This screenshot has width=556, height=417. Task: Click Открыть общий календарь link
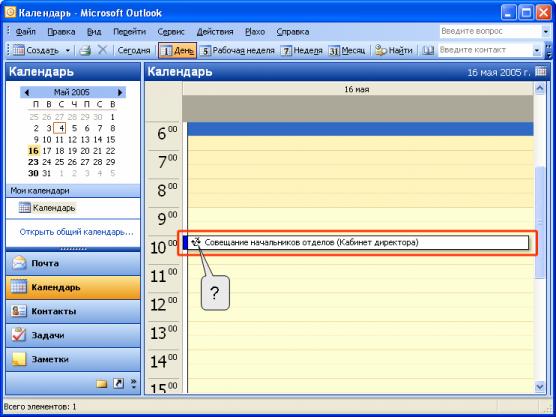point(77,232)
